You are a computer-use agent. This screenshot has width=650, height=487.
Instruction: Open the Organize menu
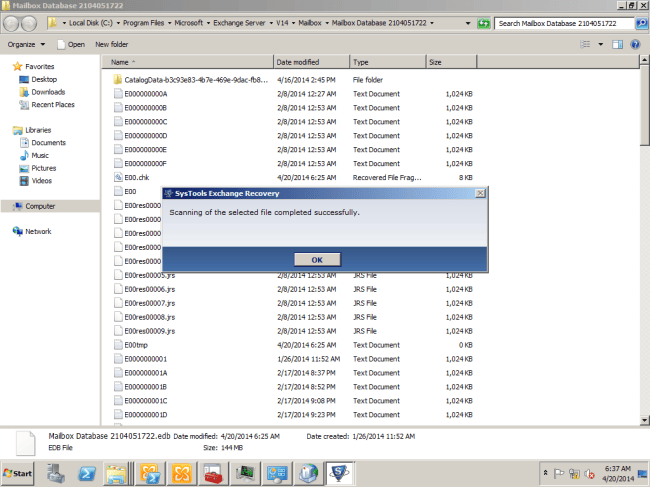[26, 44]
